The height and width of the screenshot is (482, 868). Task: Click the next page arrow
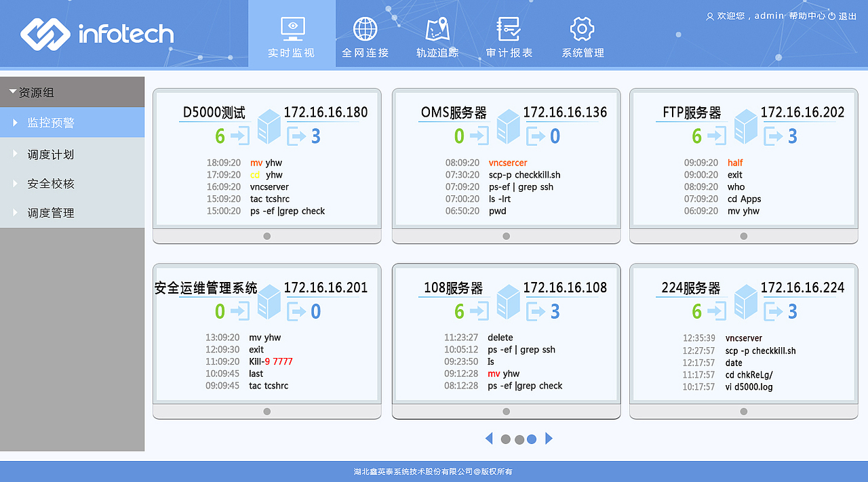(x=549, y=439)
